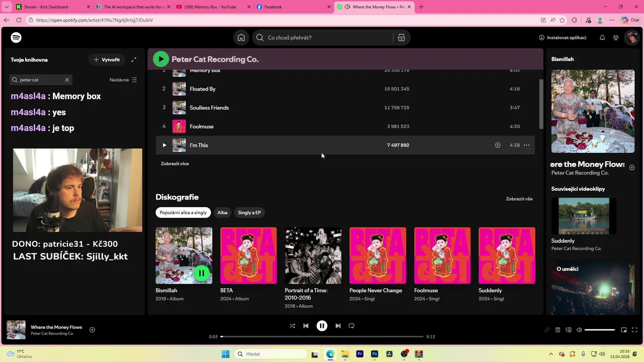Open the Suddenly related video thumbnail
Viewport: 644px width, 362px height.
[x=584, y=216]
